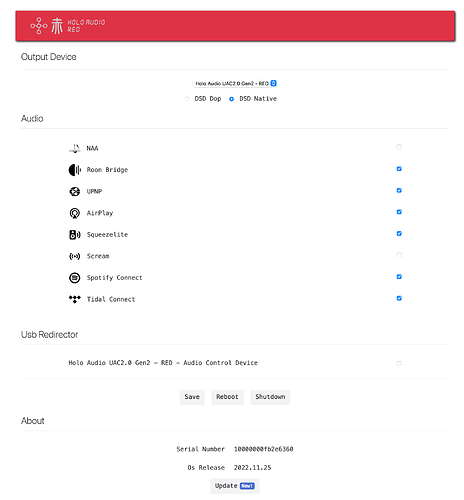
Task: Click the Holo Audio UAC2.0 Audio Control Device text
Action: (x=163, y=363)
